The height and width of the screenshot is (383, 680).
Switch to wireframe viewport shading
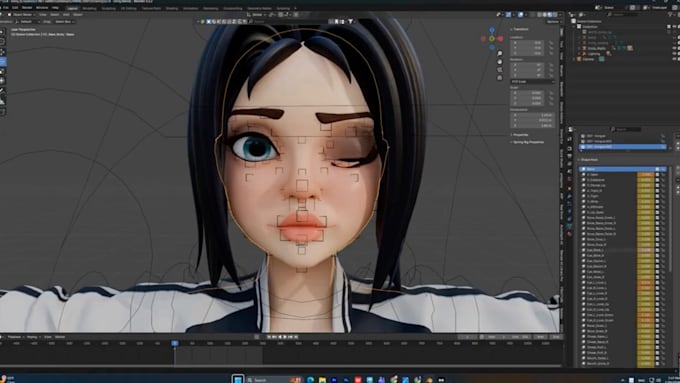(x=539, y=15)
